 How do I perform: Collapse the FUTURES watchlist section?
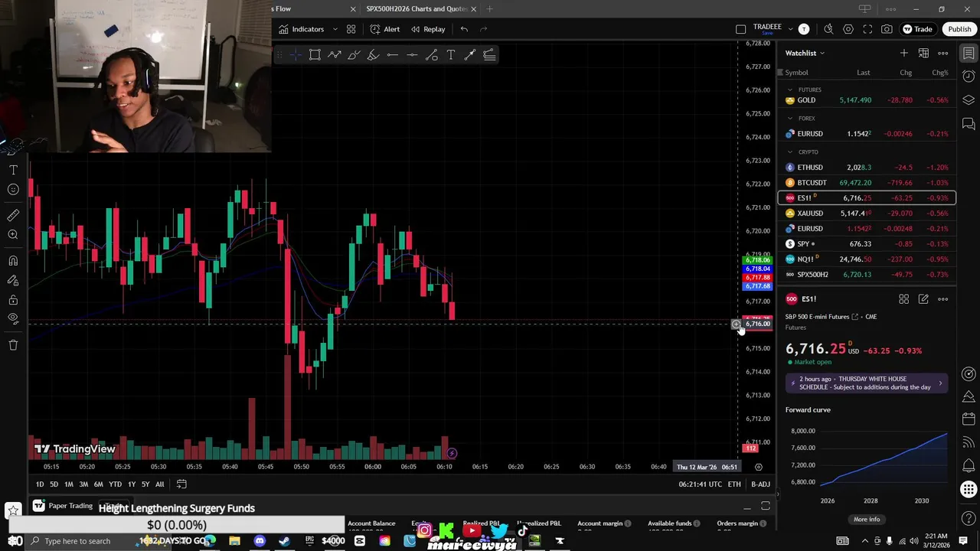(x=790, y=90)
